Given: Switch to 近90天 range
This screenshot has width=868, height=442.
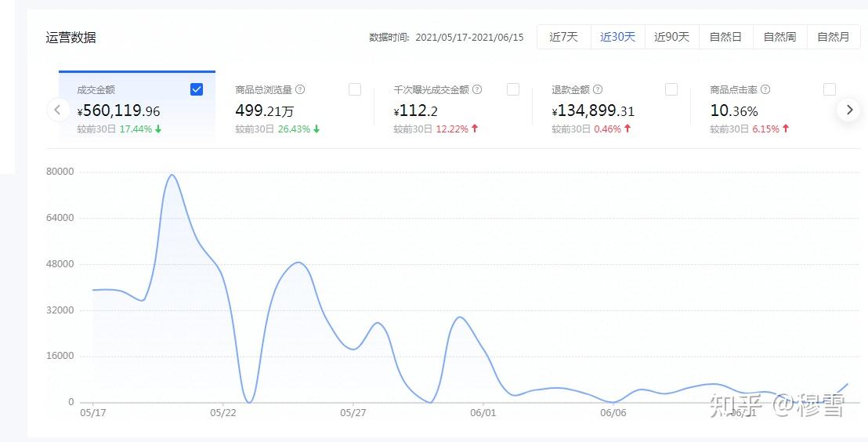Looking at the screenshot, I should 671,37.
